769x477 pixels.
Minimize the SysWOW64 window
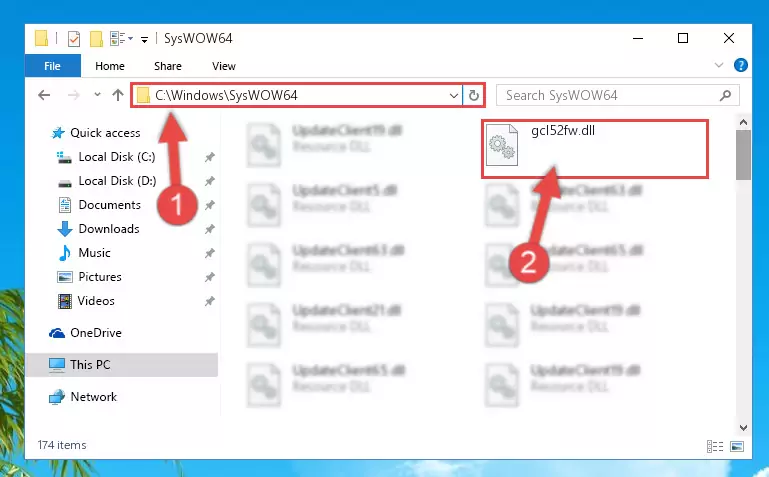tap(638, 38)
